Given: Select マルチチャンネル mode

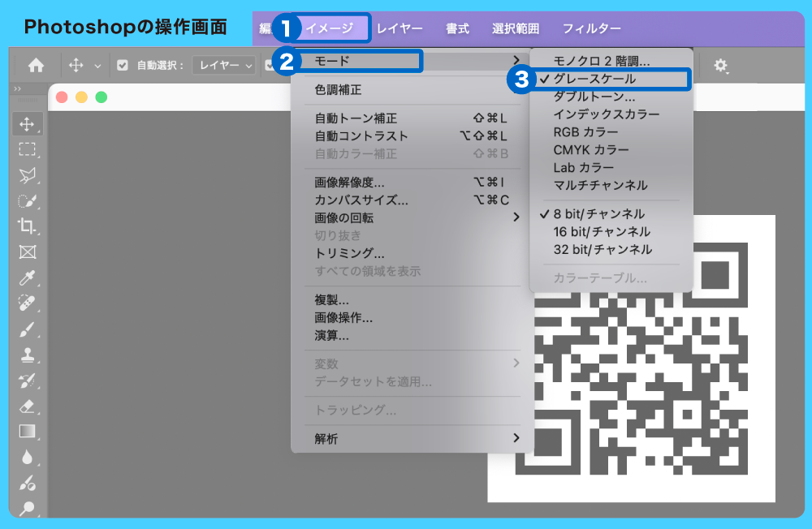Looking at the screenshot, I should pyautogui.click(x=611, y=185).
